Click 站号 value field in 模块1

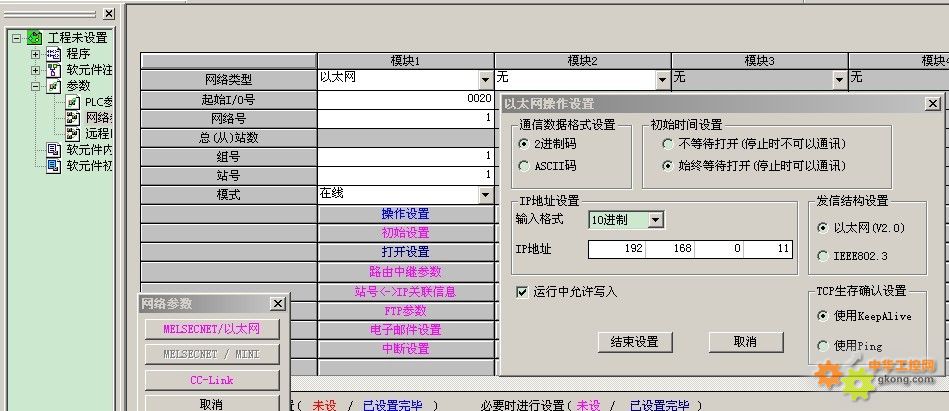click(406, 176)
